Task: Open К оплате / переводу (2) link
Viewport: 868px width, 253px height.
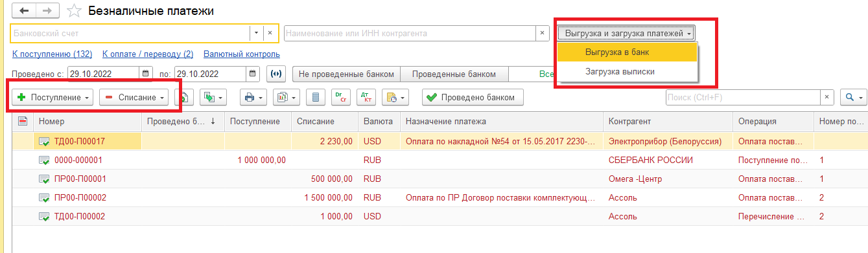Action: [x=148, y=54]
